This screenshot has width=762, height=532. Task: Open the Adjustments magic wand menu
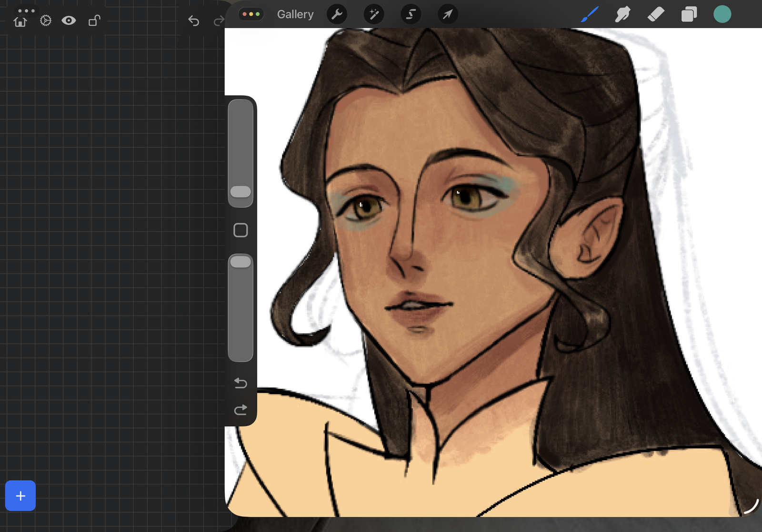point(374,14)
